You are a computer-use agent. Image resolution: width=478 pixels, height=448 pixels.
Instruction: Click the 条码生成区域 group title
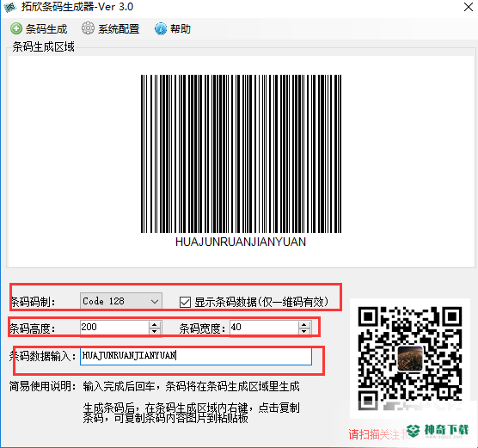43,47
